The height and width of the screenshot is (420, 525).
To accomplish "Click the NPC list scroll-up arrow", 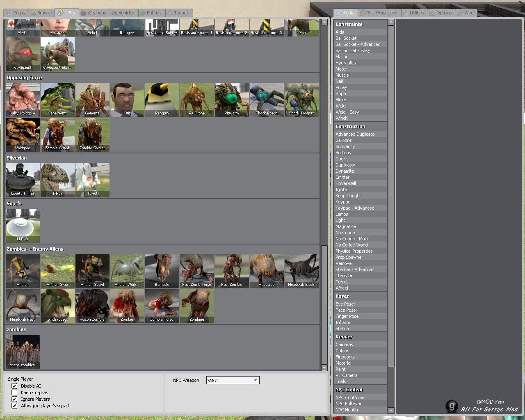I will click(x=324, y=22).
